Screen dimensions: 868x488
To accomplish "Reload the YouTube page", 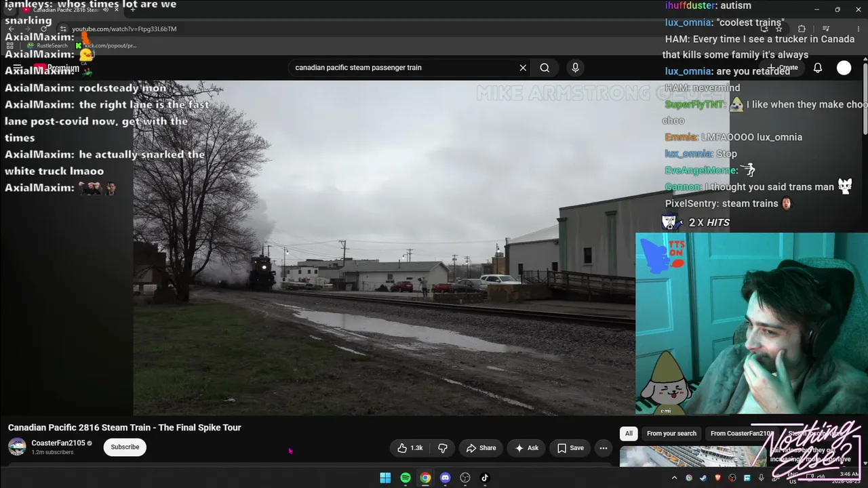I will tap(44, 29).
